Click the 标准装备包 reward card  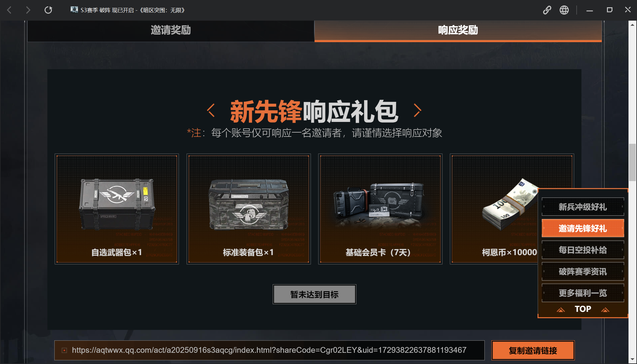(248, 209)
